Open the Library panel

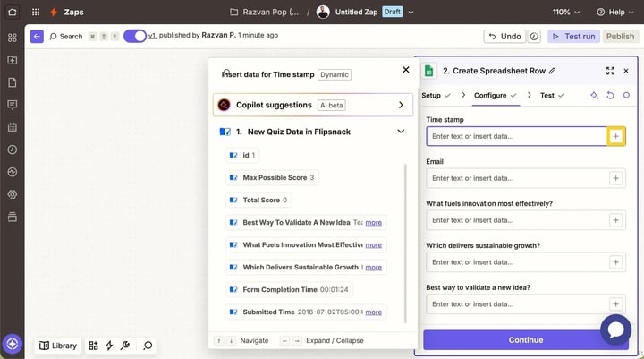point(58,346)
